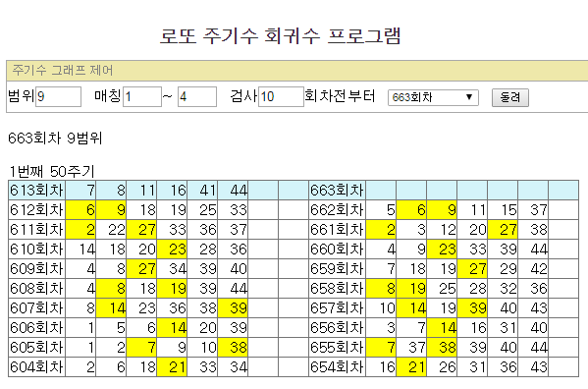
Task: Click the 610회차 row label
Action: click(36, 250)
